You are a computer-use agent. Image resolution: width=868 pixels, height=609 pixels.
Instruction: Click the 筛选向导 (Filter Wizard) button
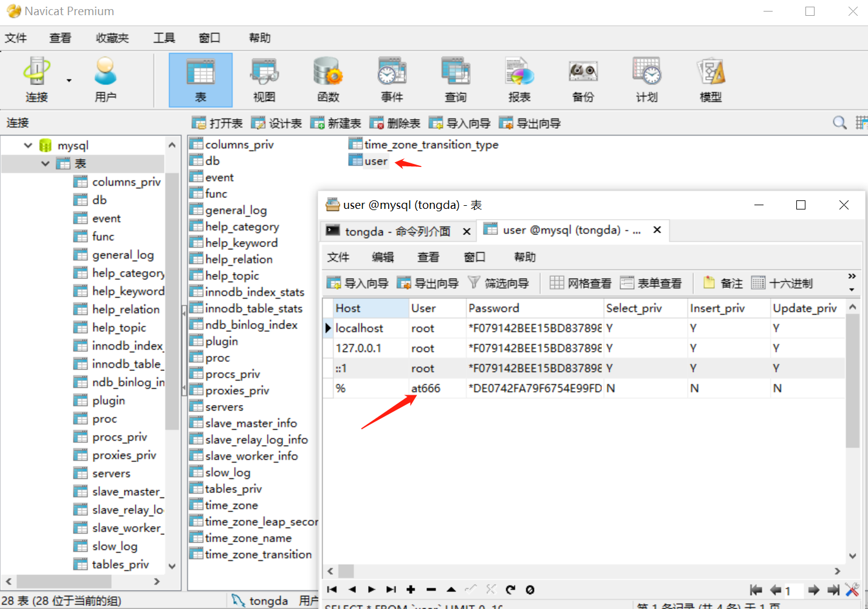(x=498, y=283)
